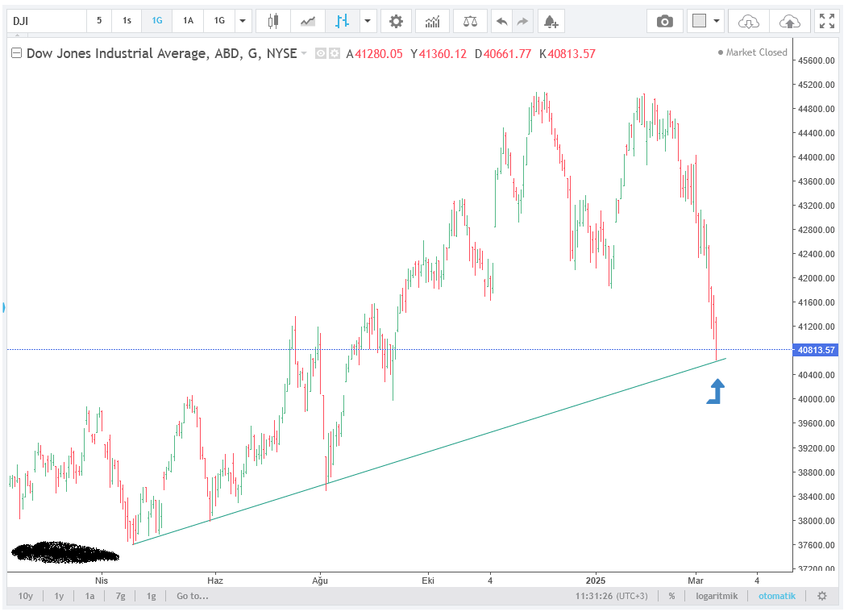Enter fullscreen mode
This screenshot has height=616, width=848.
click(827, 21)
